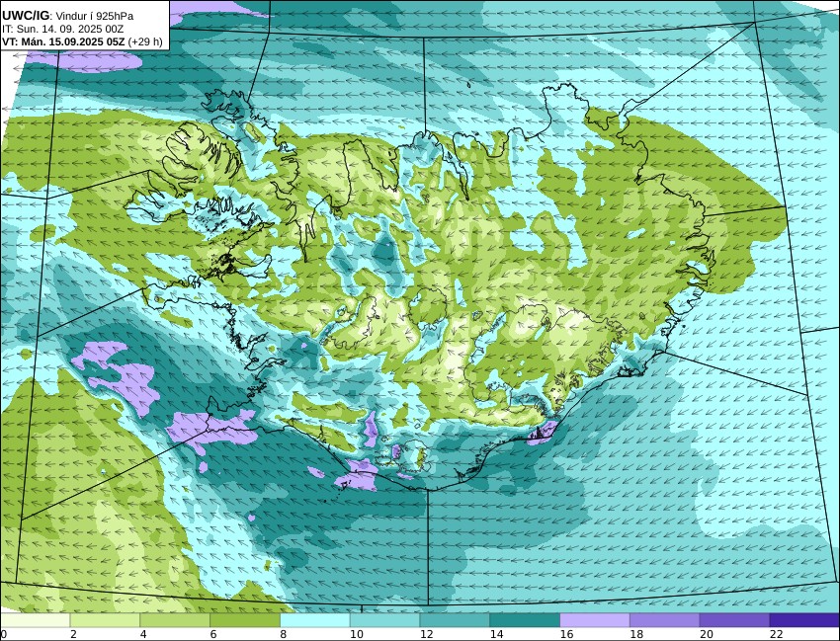Viewport: 840px width, 641px height.
Task: Click the legend value '0'
Action: pos(3,634)
